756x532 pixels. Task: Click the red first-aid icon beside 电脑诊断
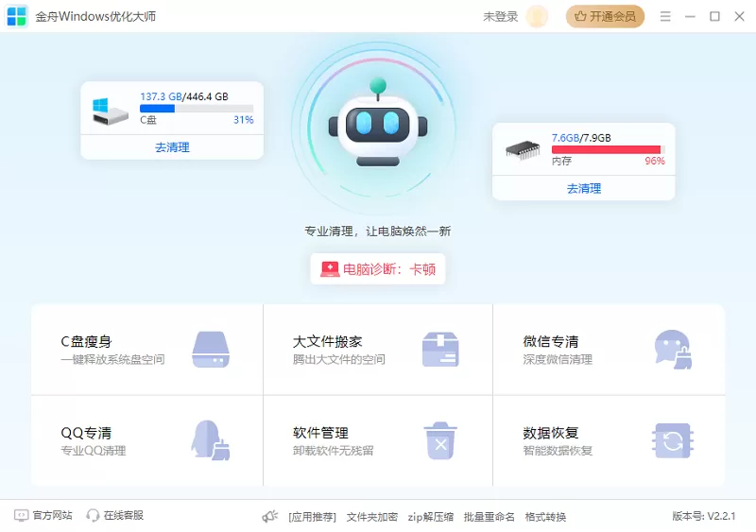click(x=330, y=269)
